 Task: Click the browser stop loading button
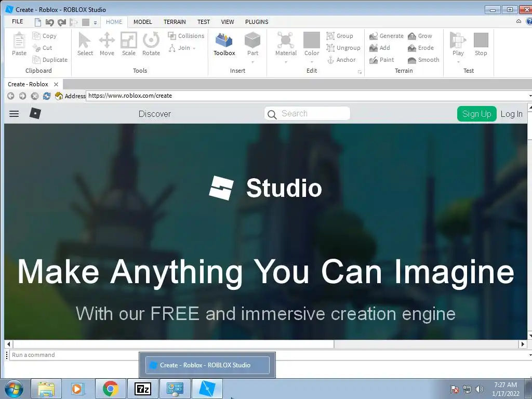point(35,96)
